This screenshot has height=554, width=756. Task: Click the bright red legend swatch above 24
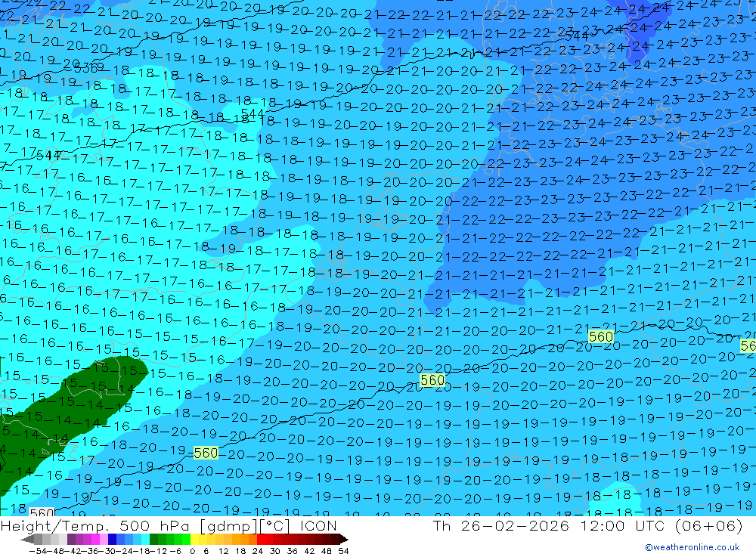[261, 539]
